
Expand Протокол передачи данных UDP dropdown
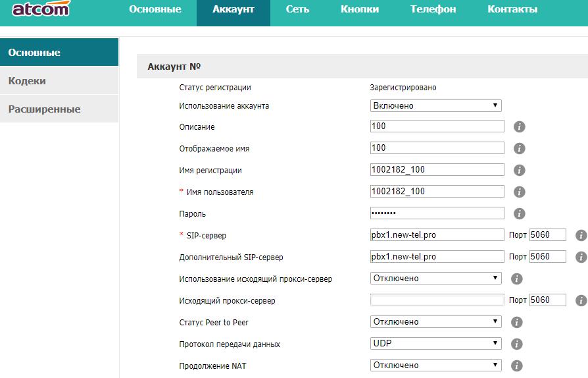pos(435,344)
